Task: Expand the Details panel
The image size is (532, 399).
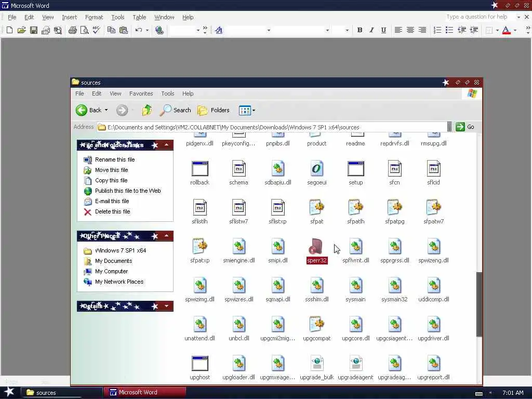Action: [166, 306]
